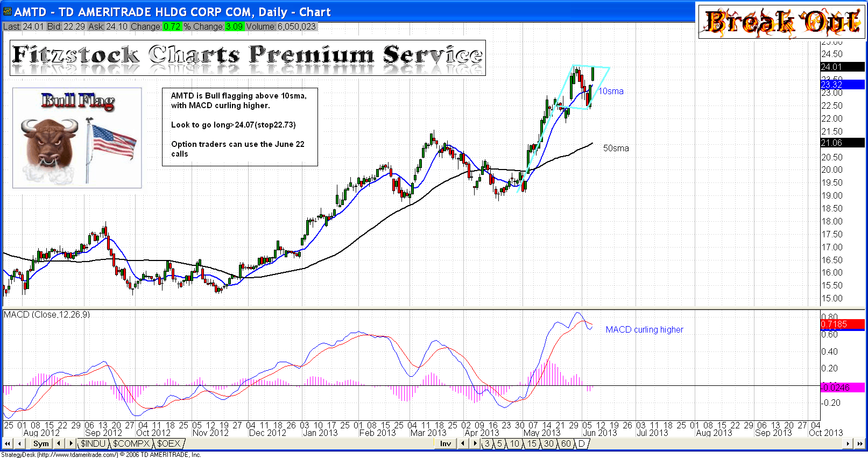Click the magenta -0.0246 histogram value label
The image size is (868, 458).
(842, 387)
